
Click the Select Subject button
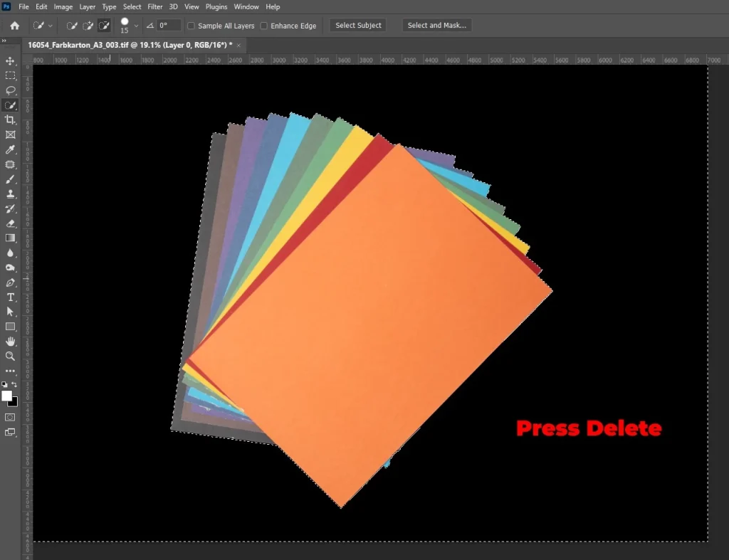pyautogui.click(x=359, y=26)
